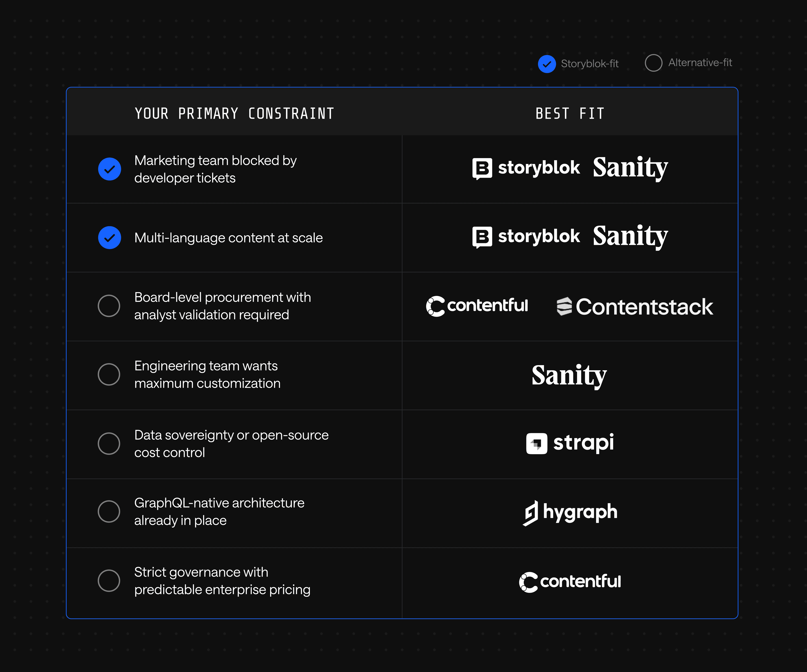Viewport: 807px width, 672px height.
Task: Click the 'BEST FIT' column header
Action: tap(570, 114)
